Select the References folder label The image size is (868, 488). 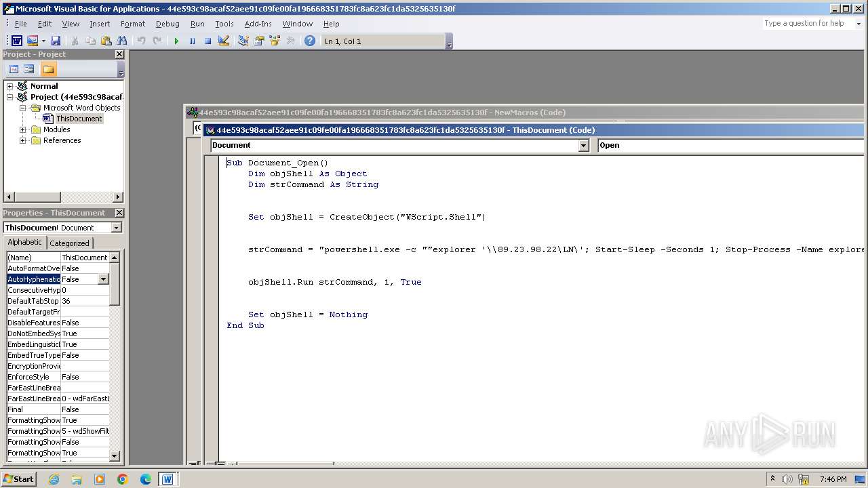click(x=62, y=140)
